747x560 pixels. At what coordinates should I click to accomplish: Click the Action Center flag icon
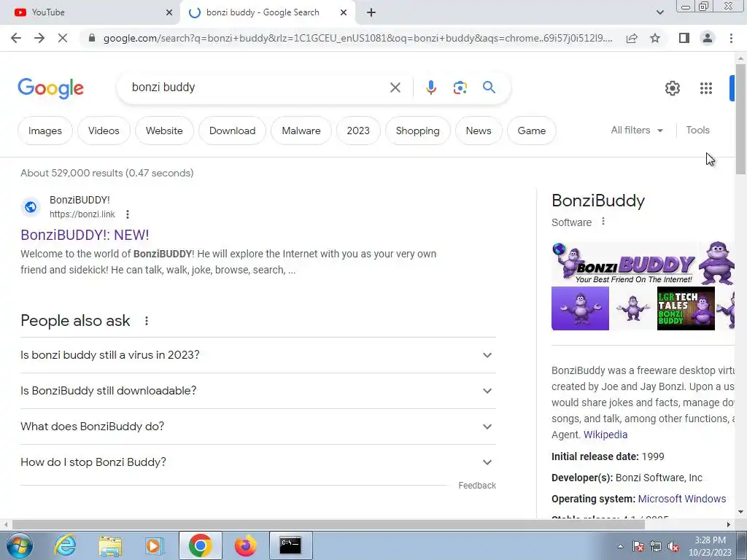638,547
